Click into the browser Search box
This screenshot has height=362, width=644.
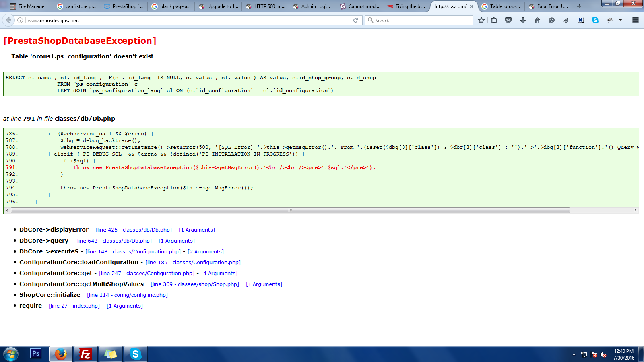click(419, 20)
